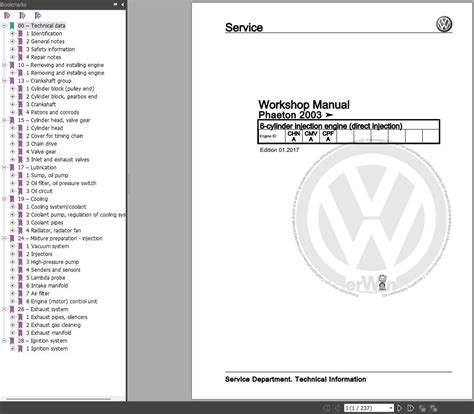Click the bookmark icon beside '2 Injectors'
The height and width of the screenshot is (414, 474).
20,254
